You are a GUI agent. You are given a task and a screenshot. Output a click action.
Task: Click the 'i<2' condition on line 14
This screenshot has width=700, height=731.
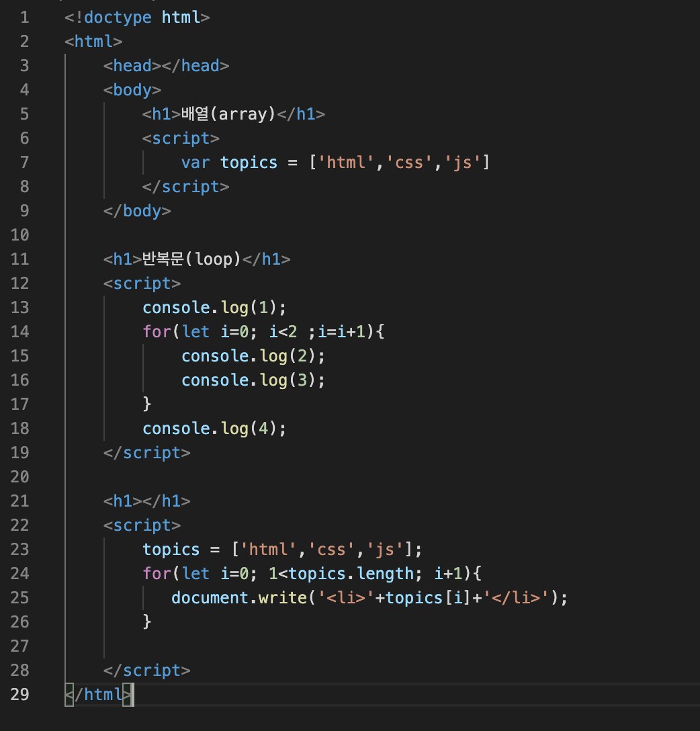[x=283, y=332]
